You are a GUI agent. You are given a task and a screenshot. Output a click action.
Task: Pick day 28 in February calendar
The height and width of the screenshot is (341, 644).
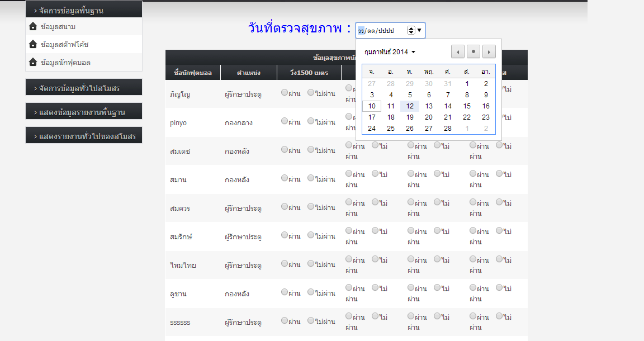pos(448,128)
